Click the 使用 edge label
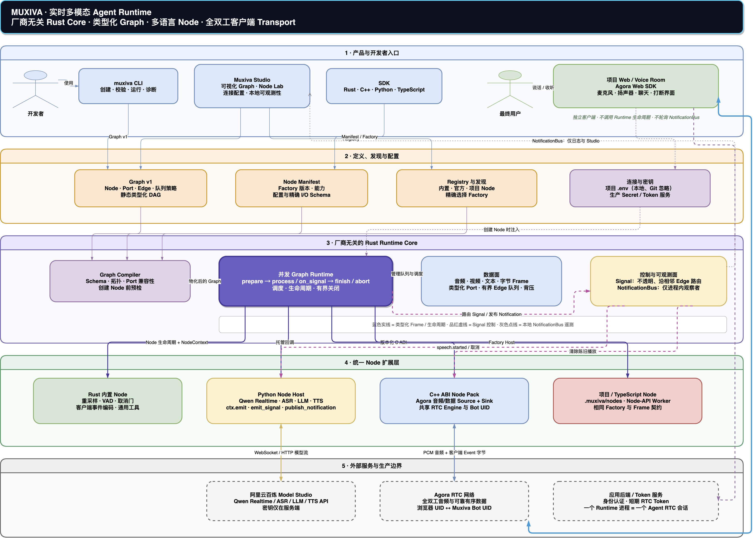Viewport: 756px width, 538px height. 69,83
